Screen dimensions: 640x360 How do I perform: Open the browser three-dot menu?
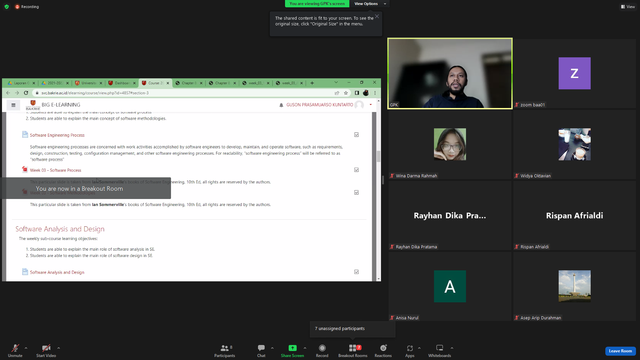point(375,93)
